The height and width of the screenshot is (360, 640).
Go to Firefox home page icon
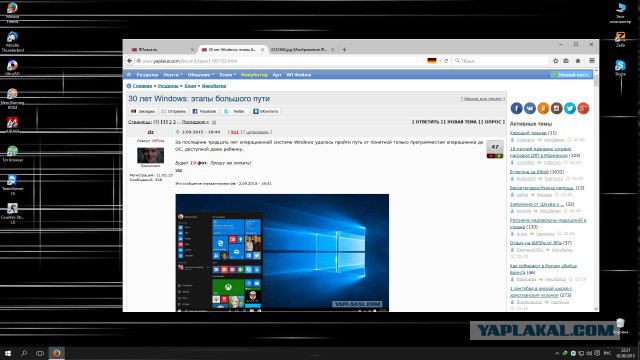pyautogui.click(x=578, y=60)
